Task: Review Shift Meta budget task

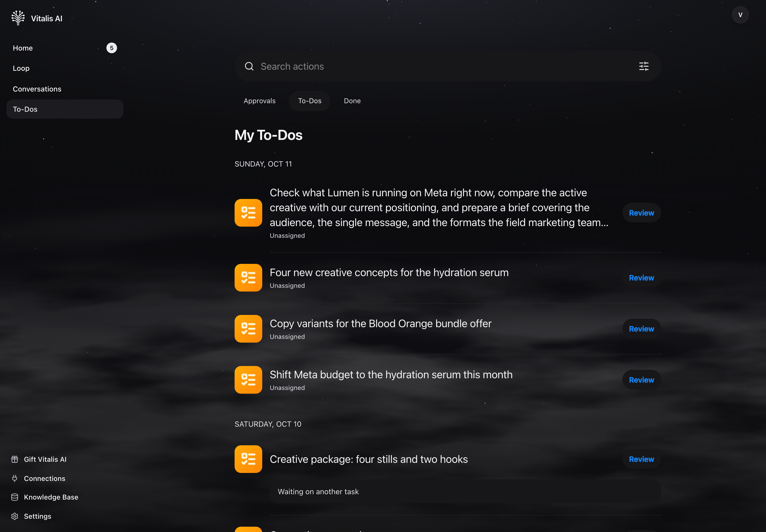Action: [x=641, y=380]
